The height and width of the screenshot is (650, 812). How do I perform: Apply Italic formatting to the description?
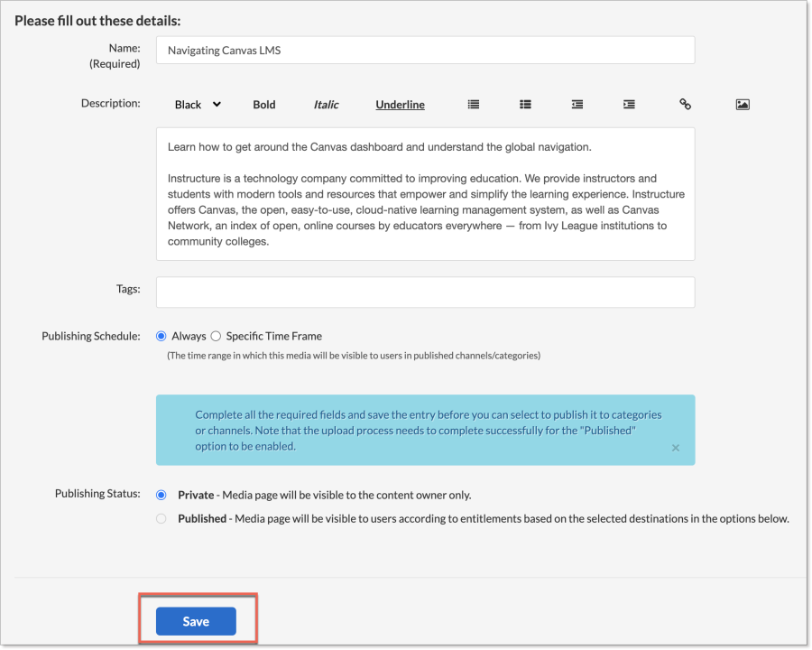(327, 105)
